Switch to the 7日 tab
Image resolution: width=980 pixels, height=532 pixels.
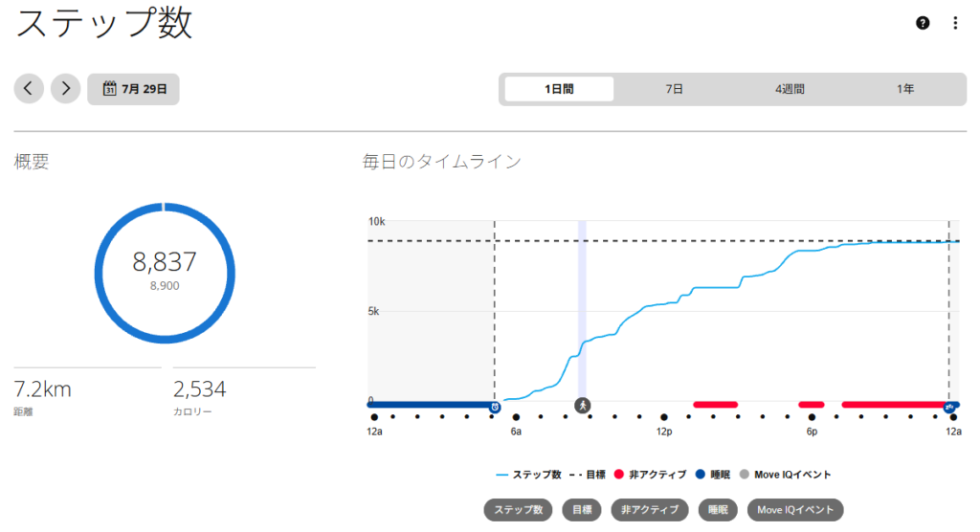click(x=674, y=89)
